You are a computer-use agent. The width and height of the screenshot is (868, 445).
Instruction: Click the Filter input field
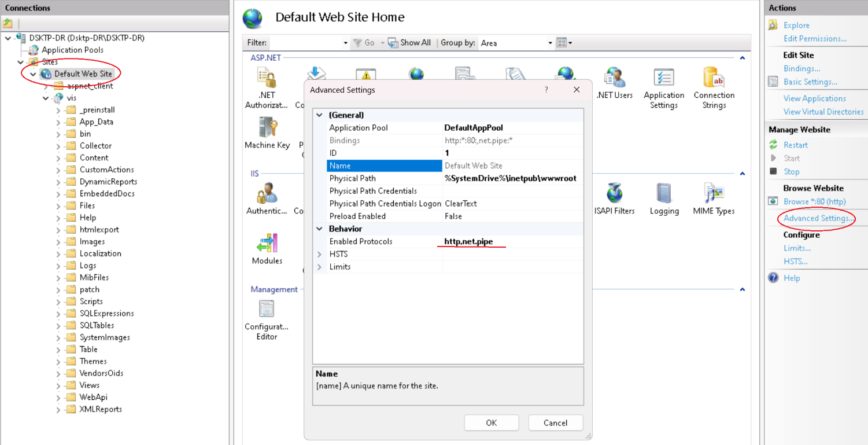[306, 43]
